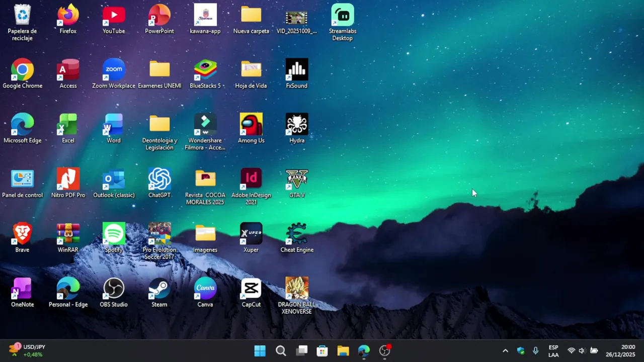
Task: Select the Imagenes folder
Action: (205, 238)
